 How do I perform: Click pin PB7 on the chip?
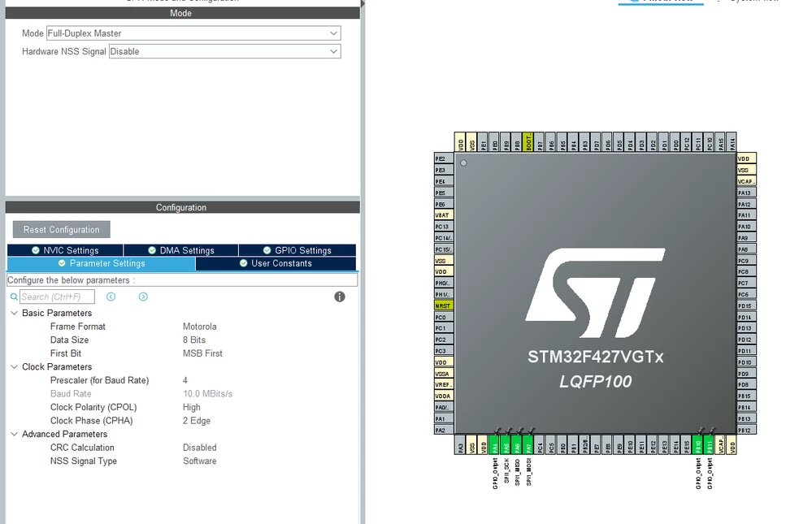(x=540, y=142)
